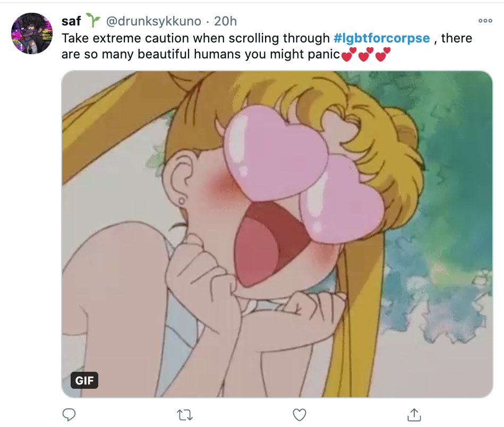Play the GIF with heart-eyed anime girl
Image resolution: width=504 pixels, height=427 pixels.
[277, 234]
